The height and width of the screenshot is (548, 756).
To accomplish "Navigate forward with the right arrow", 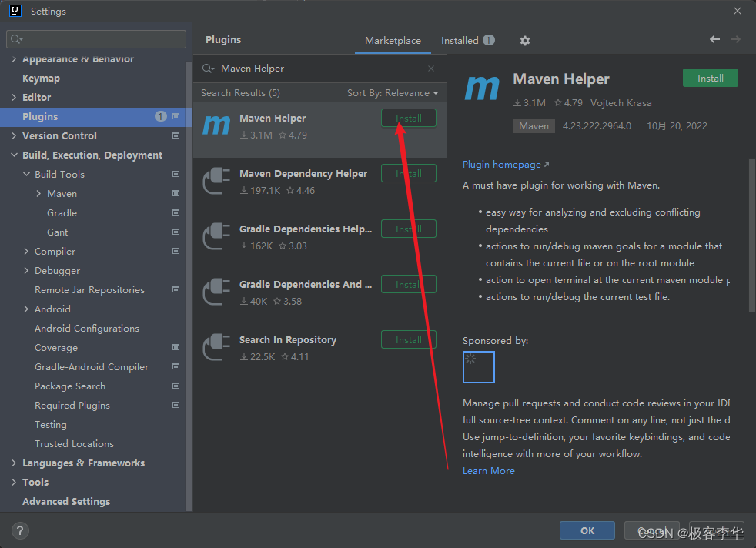I will coord(735,39).
